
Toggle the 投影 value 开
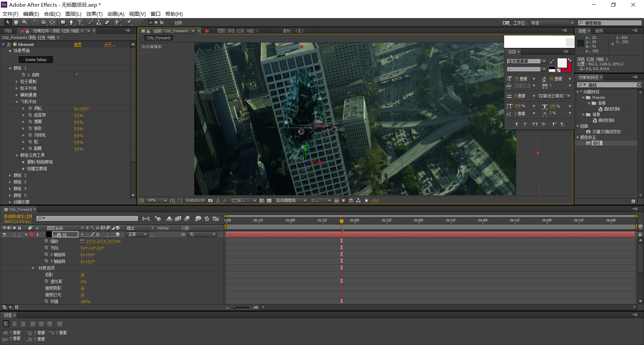pyautogui.click(x=83, y=275)
